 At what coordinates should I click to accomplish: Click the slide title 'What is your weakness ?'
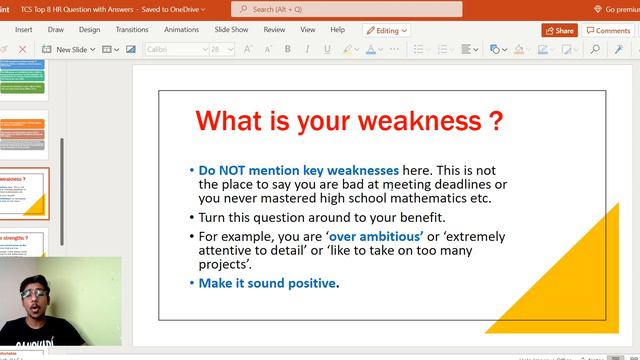click(x=349, y=121)
